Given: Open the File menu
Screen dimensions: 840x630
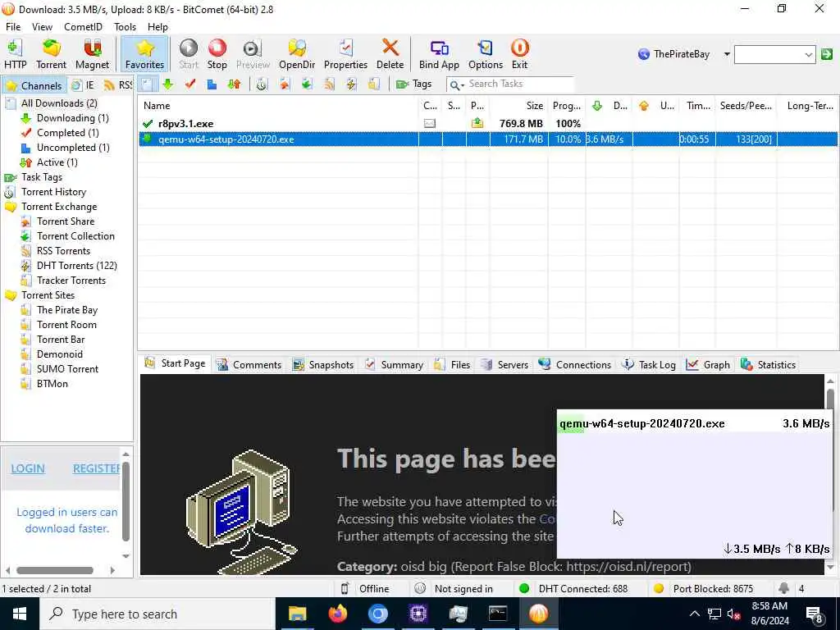Looking at the screenshot, I should point(13,27).
